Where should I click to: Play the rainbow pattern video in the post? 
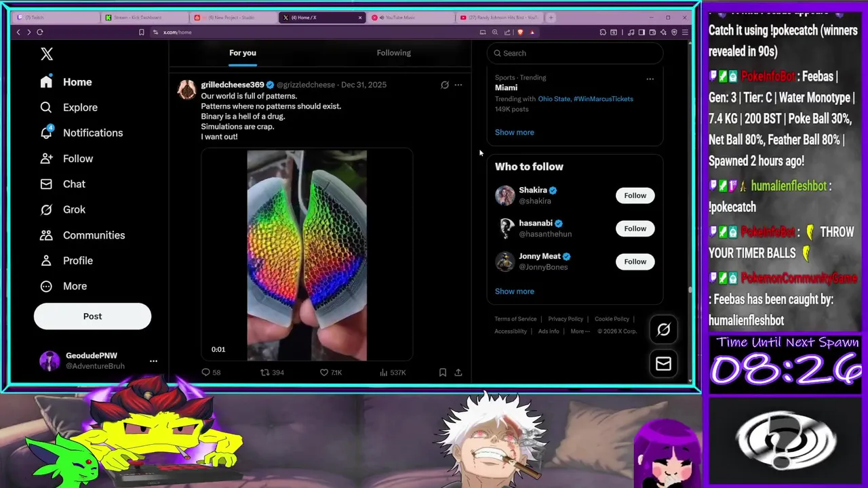pyautogui.click(x=307, y=255)
